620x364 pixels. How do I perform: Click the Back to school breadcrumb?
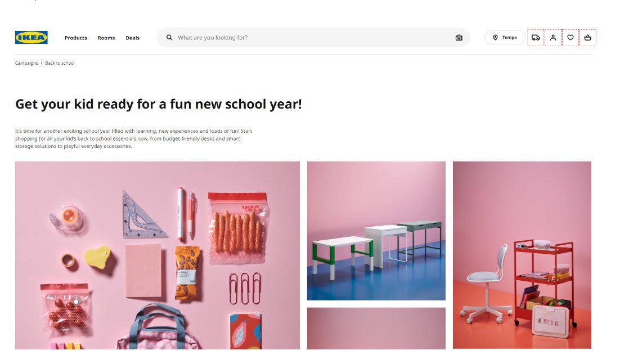point(60,63)
